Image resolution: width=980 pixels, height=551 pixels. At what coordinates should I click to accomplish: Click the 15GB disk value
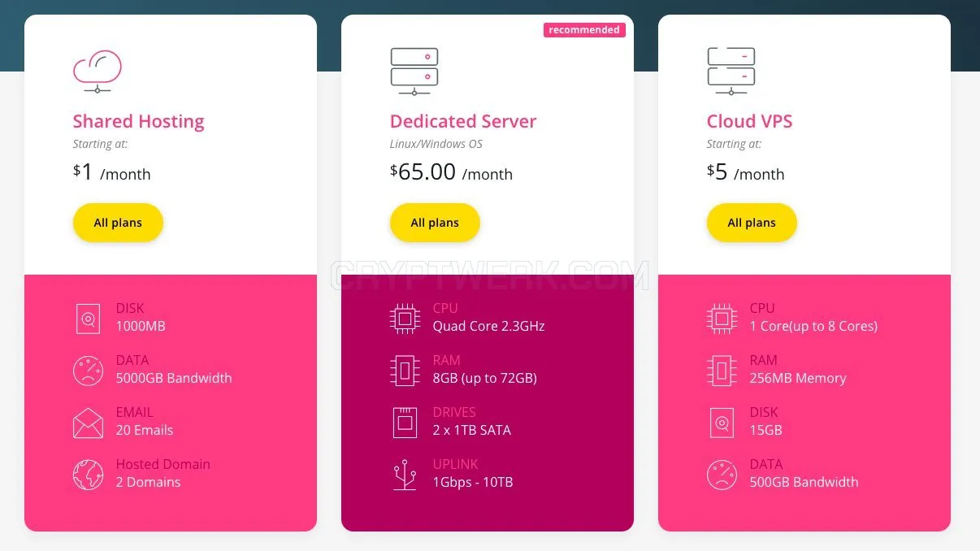[765, 430]
